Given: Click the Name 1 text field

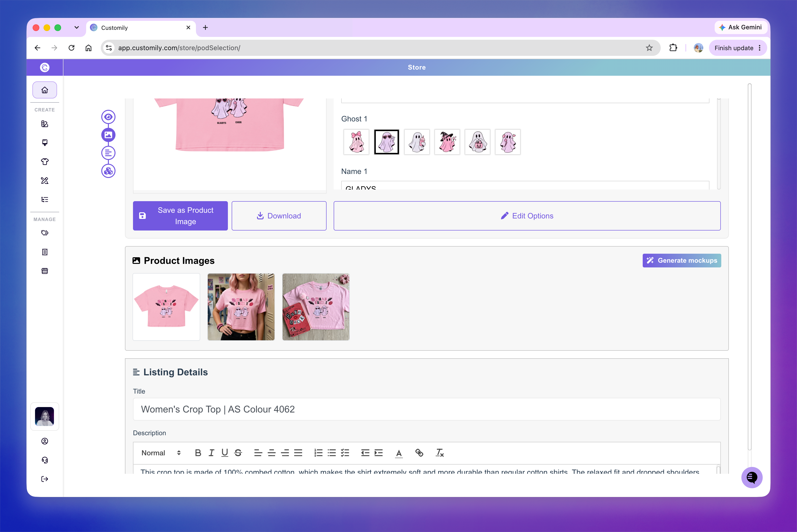Looking at the screenshot, I should 525,185.
